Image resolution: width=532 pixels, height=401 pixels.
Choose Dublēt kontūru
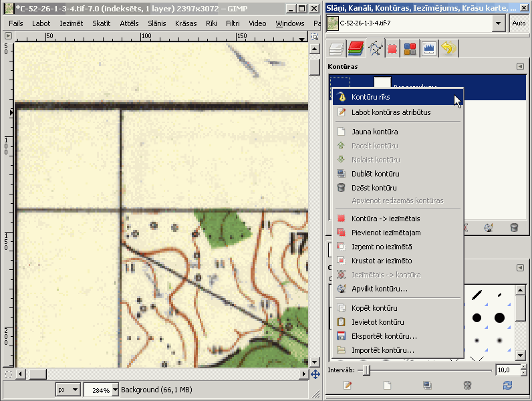click(x=398, y=174)
